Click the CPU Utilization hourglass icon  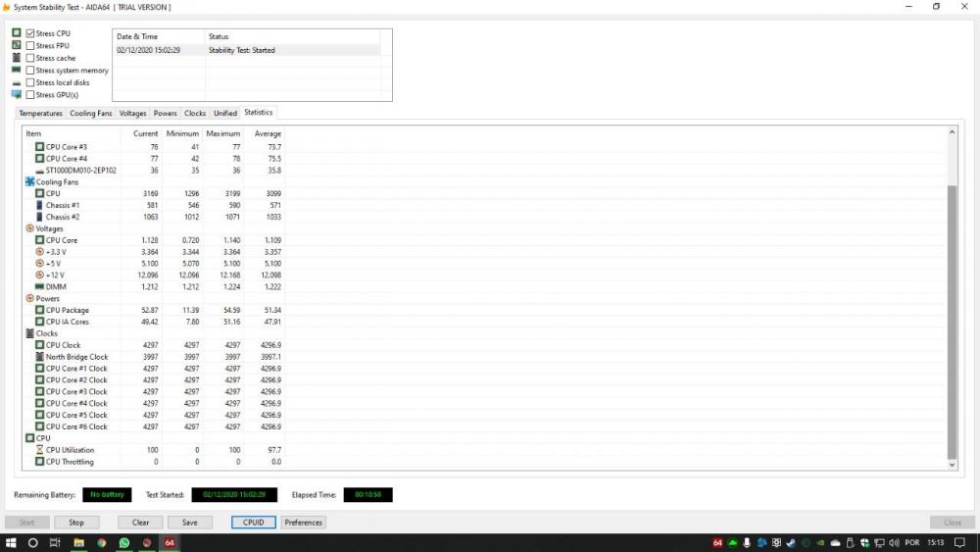tap(39, 450)
